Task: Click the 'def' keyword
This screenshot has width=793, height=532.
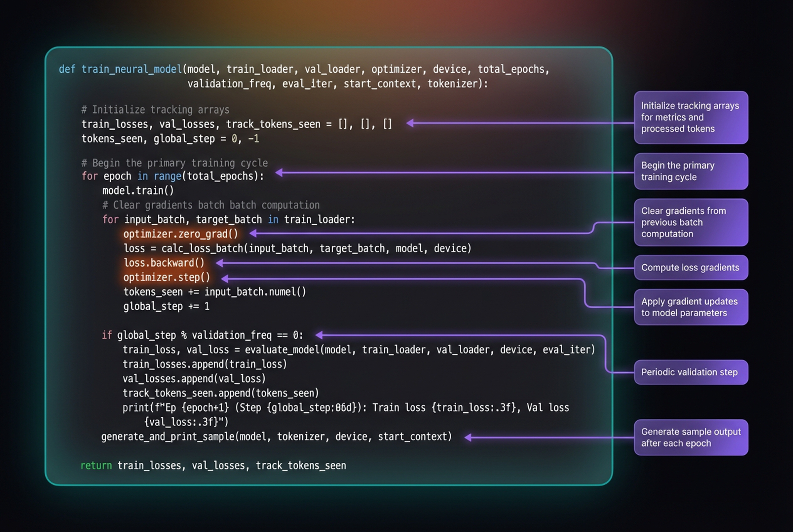Action: [67, 69]
